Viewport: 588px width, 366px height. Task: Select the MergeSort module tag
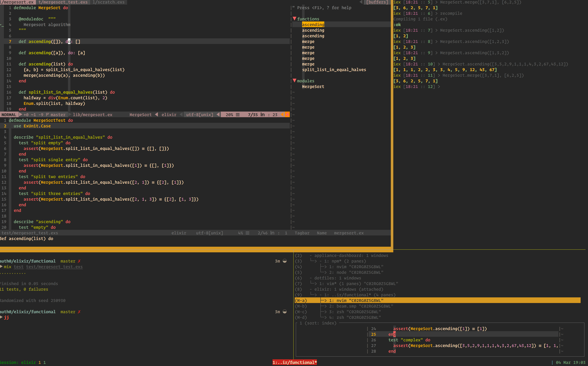tap(313, 86)
